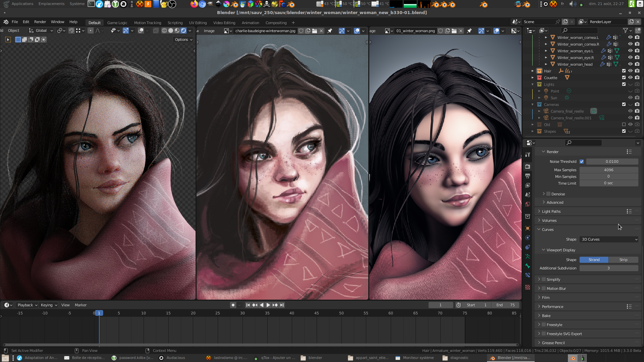Collapse the Curves panel
Image resolution: width=644 pixels, height=362 pixels.
(x=539, y=230)
